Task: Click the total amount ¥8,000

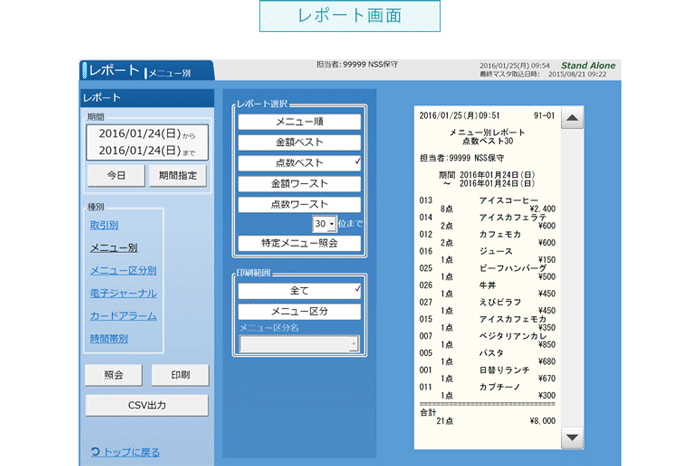Action: 542,421
